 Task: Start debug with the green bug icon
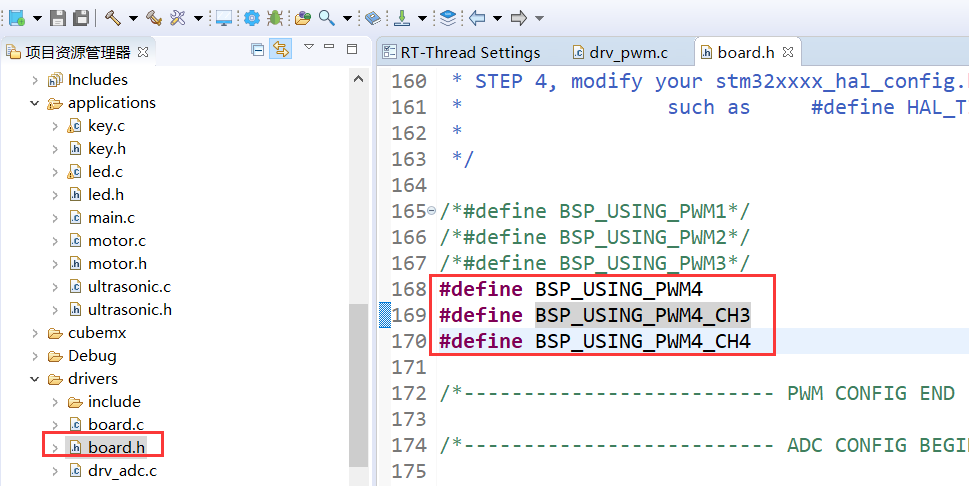coord(275,18)
